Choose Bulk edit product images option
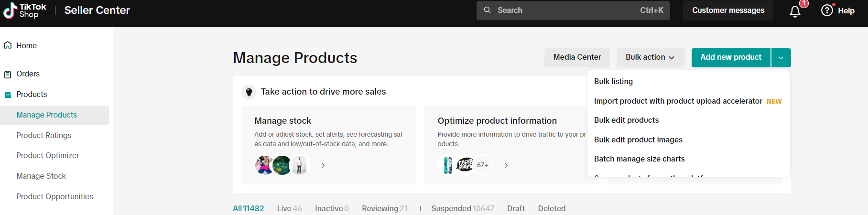 638,140
